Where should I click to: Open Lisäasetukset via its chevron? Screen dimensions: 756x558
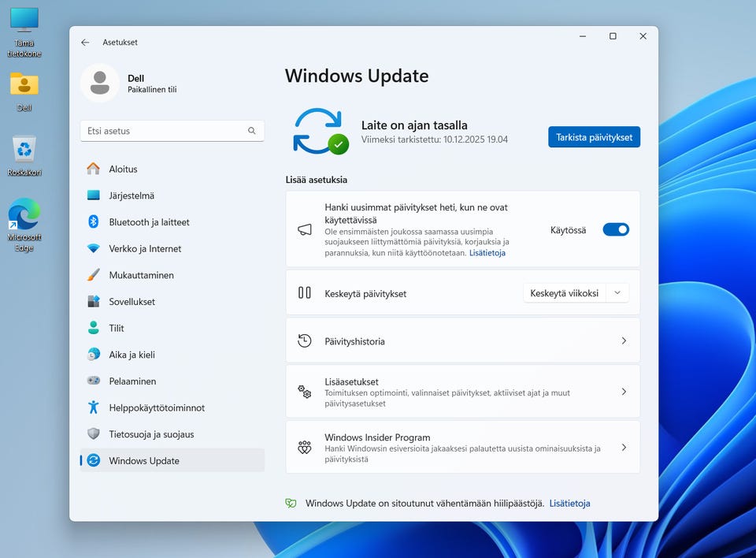pos(624,392)
